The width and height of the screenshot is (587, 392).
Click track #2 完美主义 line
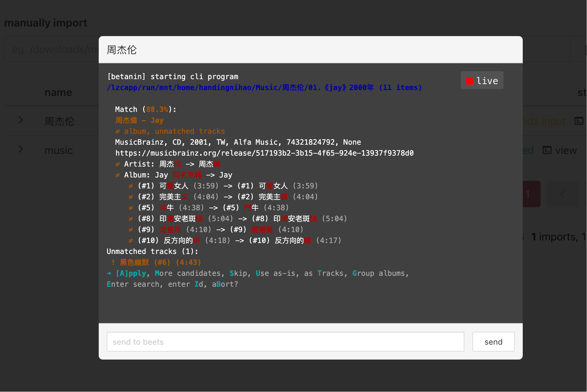point(223,197)
